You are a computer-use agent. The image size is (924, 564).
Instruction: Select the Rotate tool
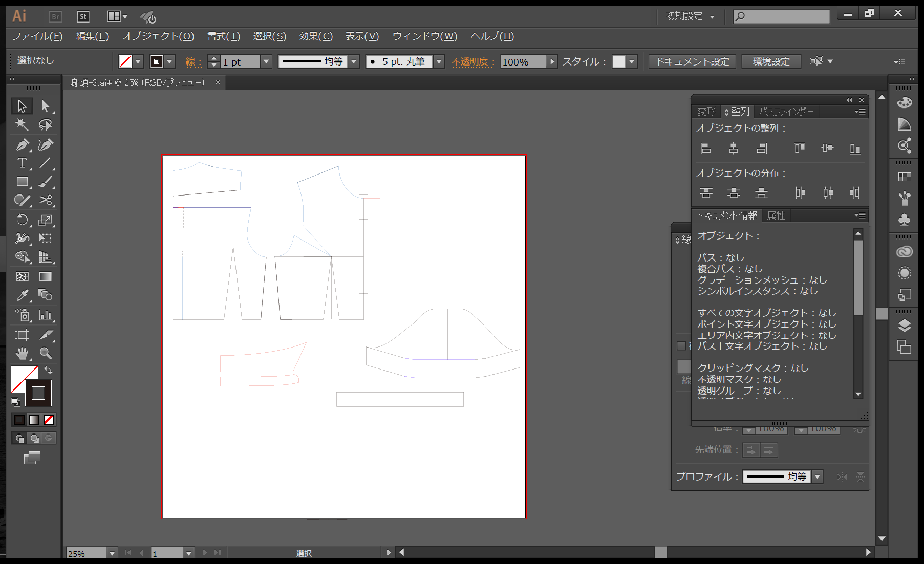22,220
